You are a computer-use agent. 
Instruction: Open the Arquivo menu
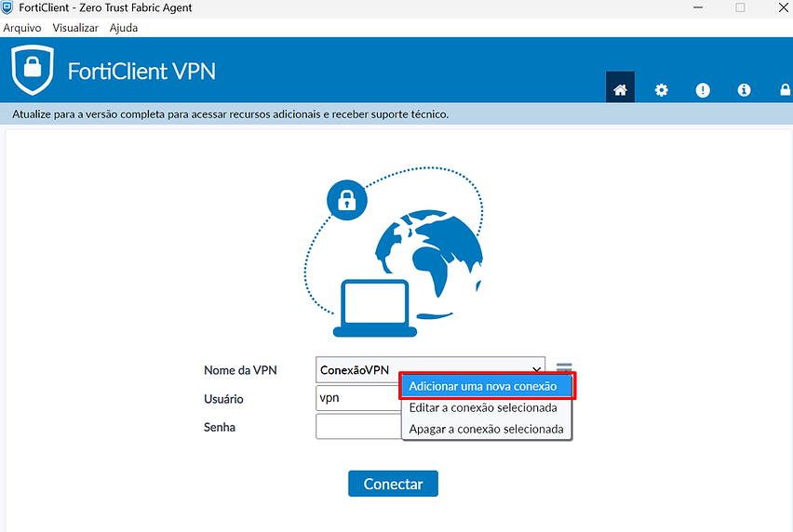21,28
